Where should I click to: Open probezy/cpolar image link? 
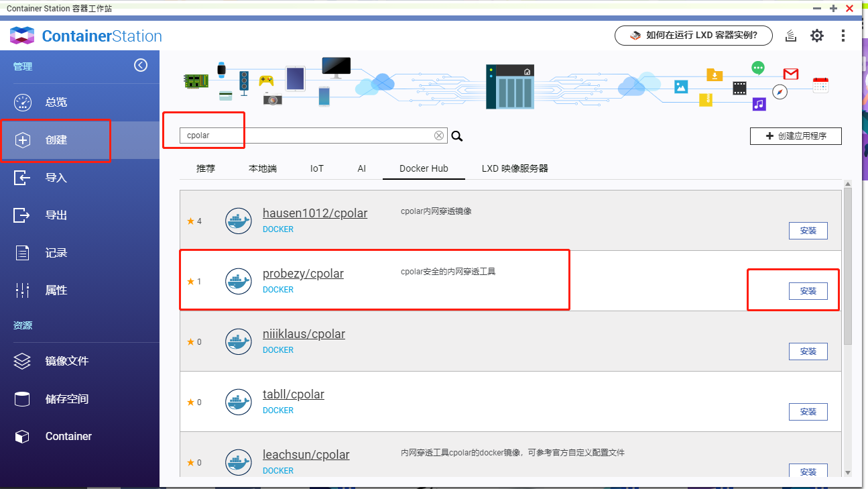tap(303, 274)
